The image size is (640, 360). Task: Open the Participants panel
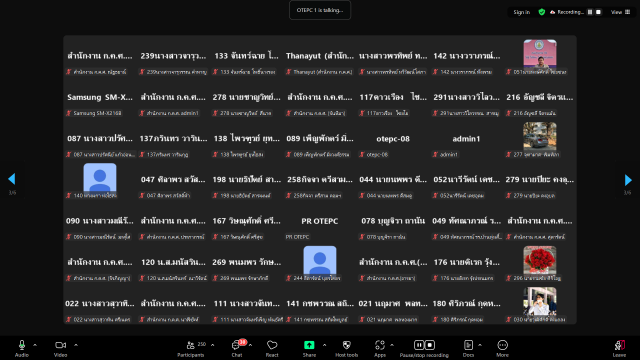(191, 349)
